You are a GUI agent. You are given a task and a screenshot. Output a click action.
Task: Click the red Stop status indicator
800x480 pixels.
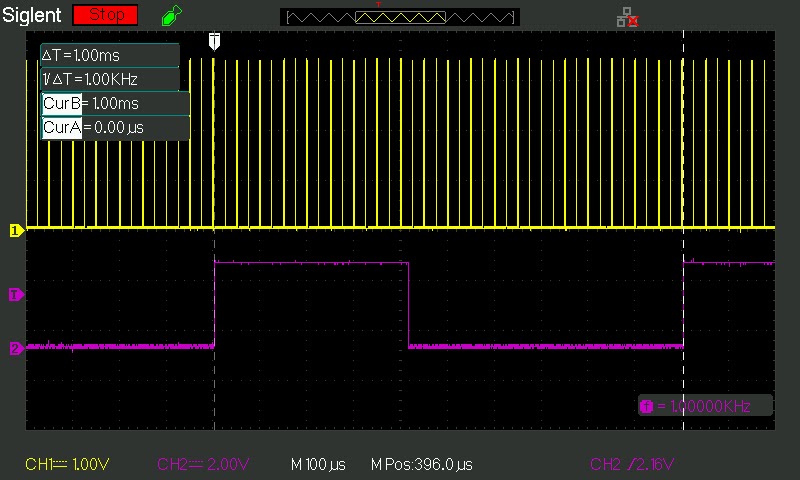point(106,15)
